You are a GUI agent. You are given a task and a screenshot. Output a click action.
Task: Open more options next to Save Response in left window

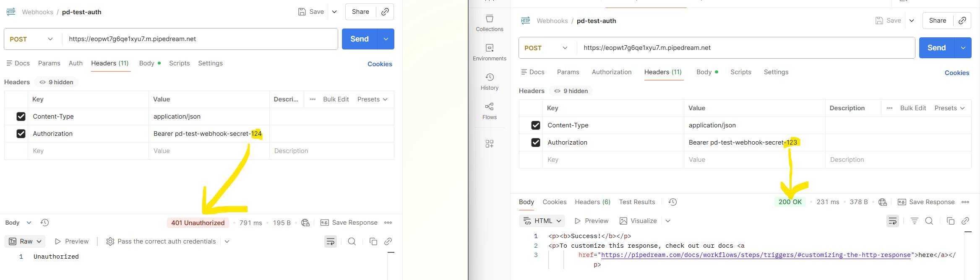tap(388, 223)
